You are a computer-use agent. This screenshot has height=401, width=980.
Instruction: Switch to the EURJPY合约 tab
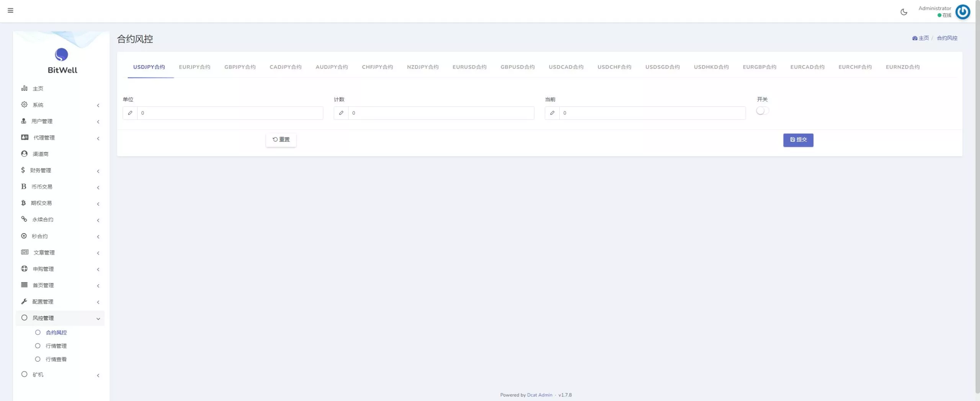[x=194, y=67]
